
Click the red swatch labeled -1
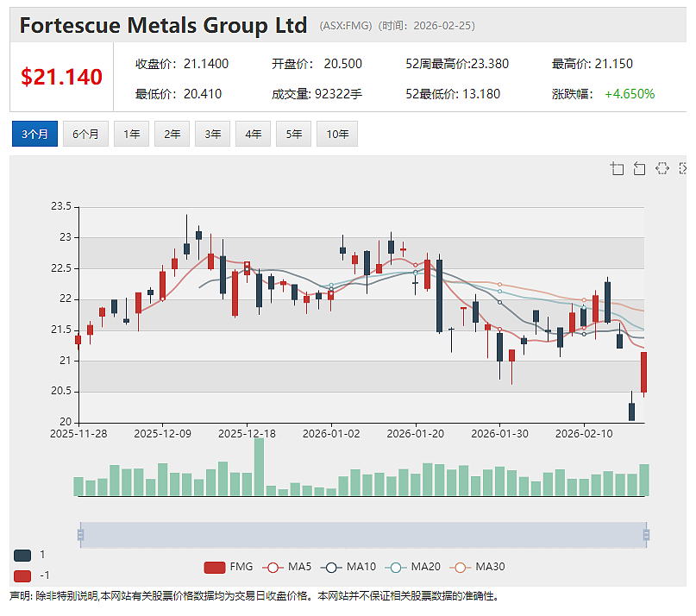(x=22, y=576)
